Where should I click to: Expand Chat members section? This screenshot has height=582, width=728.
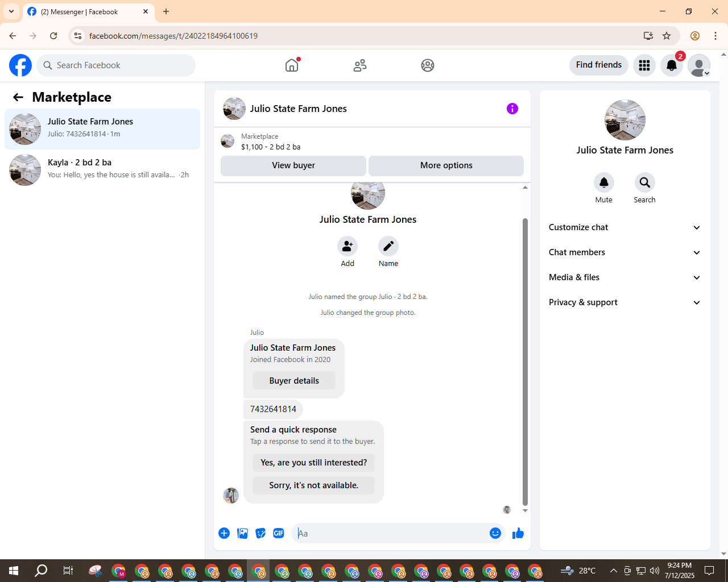(624, 252)
